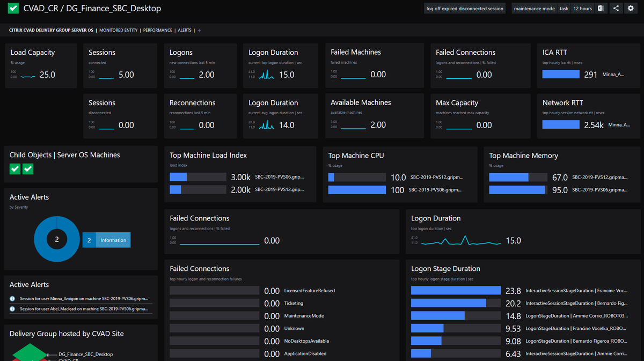This screenshot has height=361, width=644.
Task: Click the Load Capacity tile value 25.0
Action: (x=47, y=75)
